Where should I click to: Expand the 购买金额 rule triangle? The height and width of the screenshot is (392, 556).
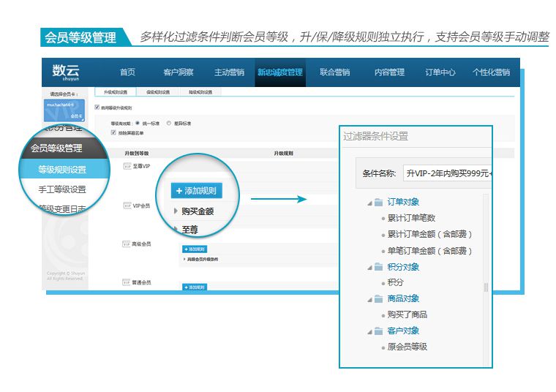(x=176, y=211)
